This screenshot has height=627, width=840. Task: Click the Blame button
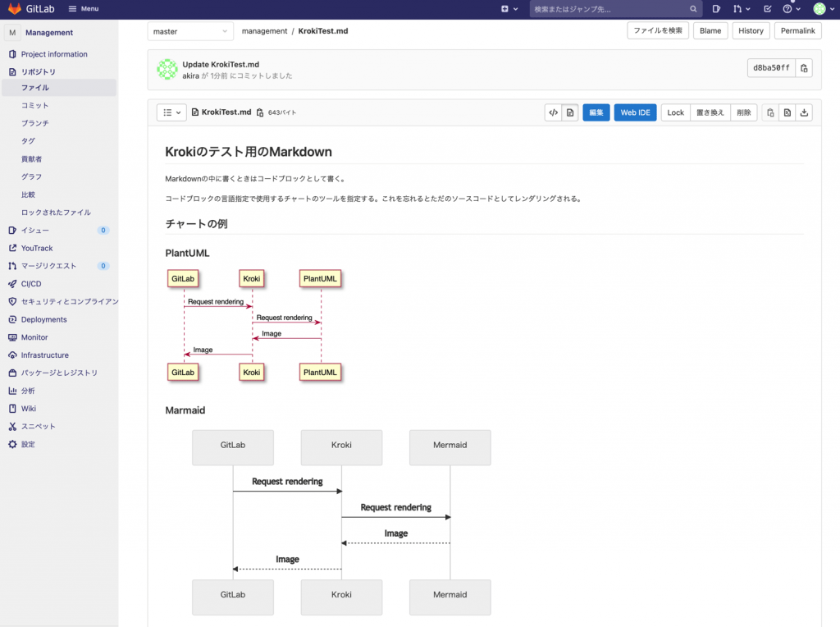click(710, 30)
